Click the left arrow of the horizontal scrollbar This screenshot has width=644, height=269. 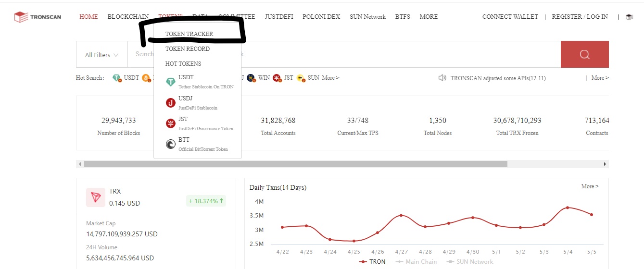(79, 164)
